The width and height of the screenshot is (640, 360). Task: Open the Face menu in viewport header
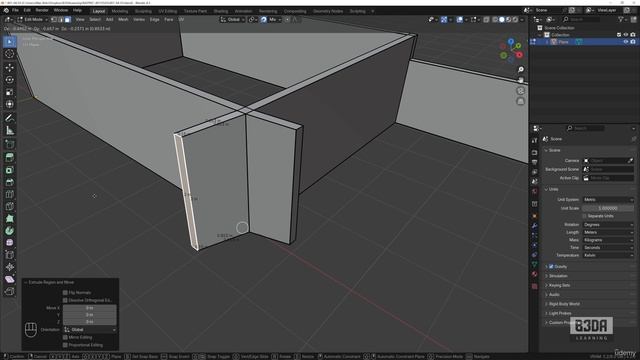[169, 19]
